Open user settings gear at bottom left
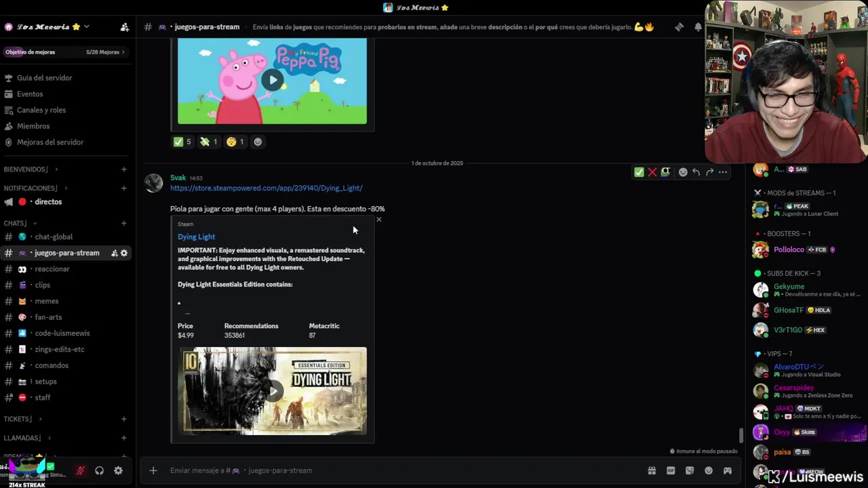The height and width of the screenshot is (488, 868). [x=118, y=470]
